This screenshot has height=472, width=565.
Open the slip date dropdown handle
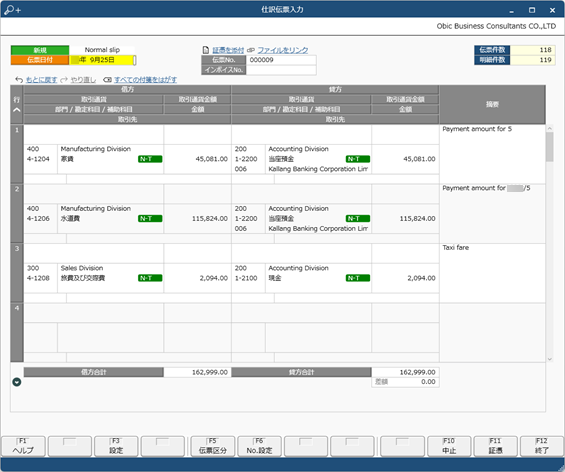(134, 60)
